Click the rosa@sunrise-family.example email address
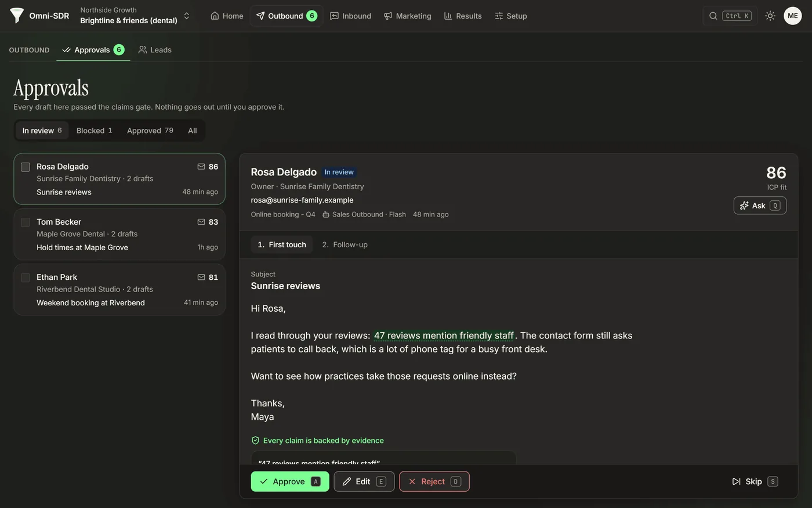 (302, 200)
